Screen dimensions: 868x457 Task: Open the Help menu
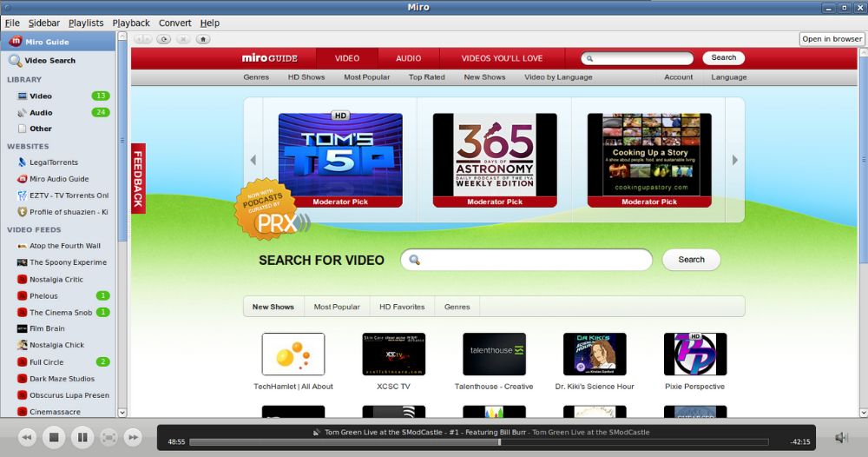tap(210, 23)
